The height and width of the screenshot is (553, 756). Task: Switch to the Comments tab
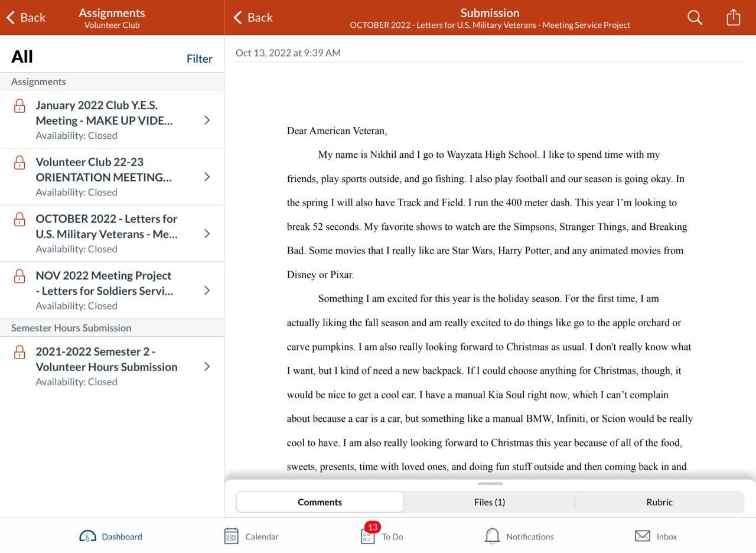click(x=320, y=502)
